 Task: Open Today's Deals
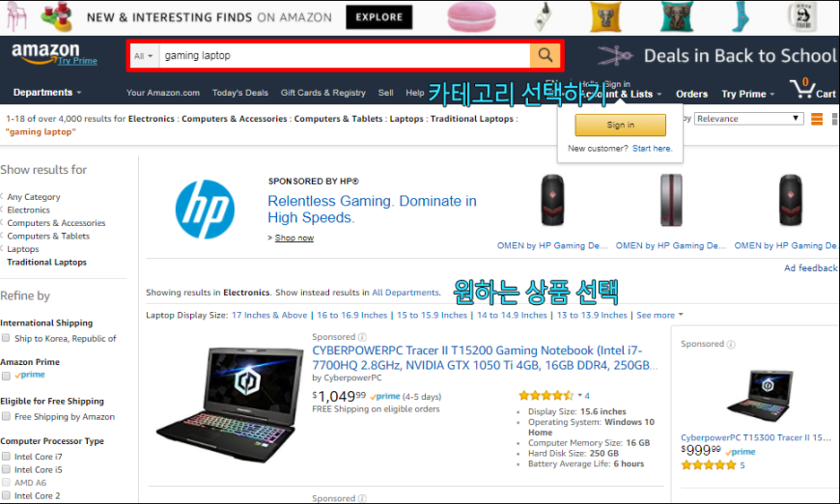[240, 93]
